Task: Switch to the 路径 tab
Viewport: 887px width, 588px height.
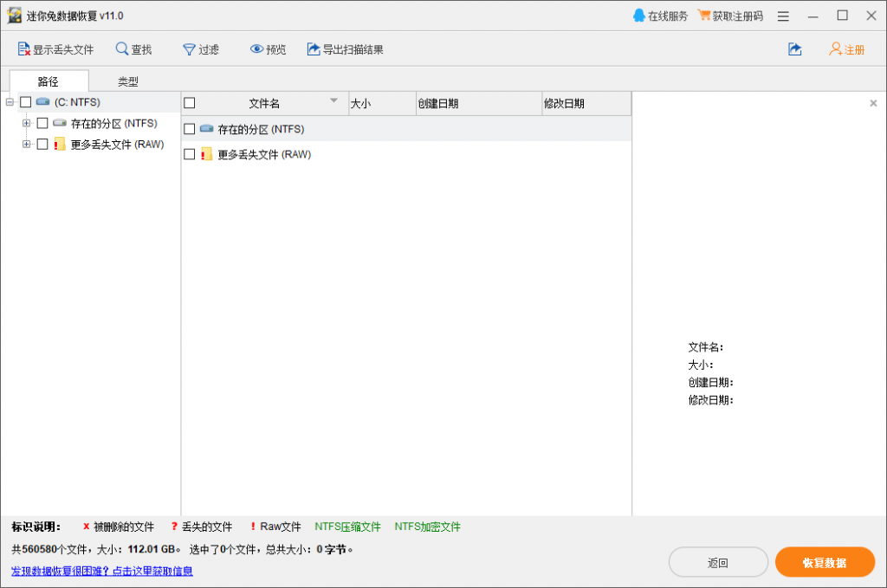Action: [49, 81]
